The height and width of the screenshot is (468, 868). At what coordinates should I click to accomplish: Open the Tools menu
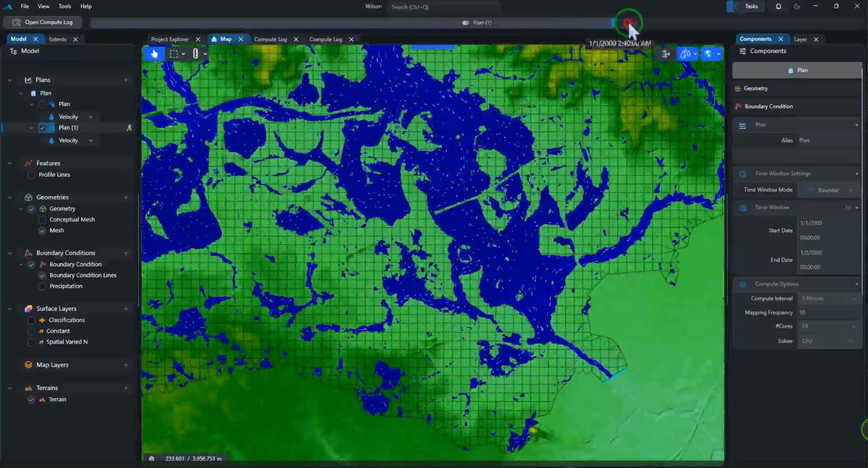(64, 7)
